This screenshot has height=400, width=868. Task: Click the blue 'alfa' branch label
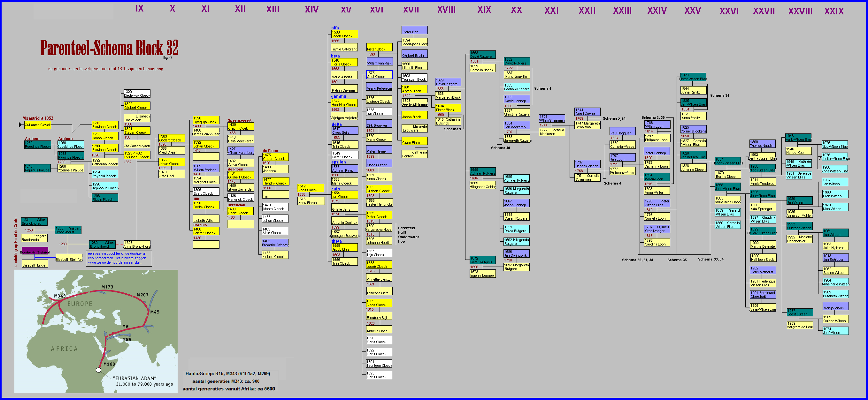click(x=335, y=28)
